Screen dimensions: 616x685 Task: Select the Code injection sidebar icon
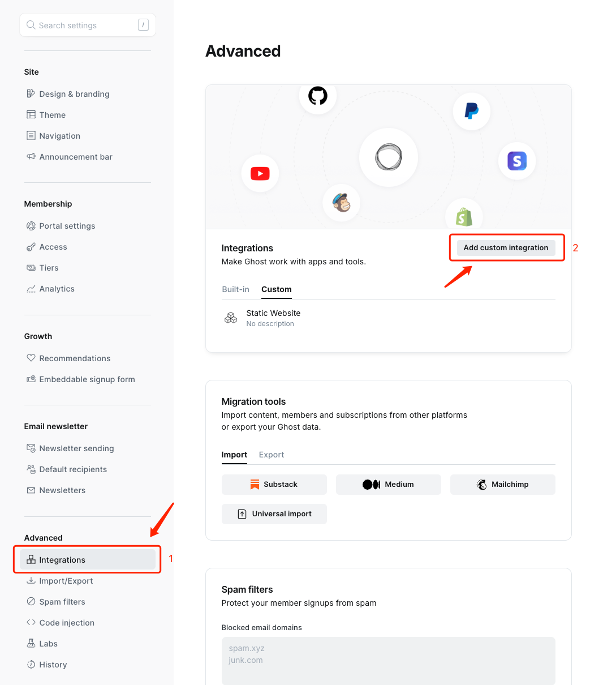point(31,622)
